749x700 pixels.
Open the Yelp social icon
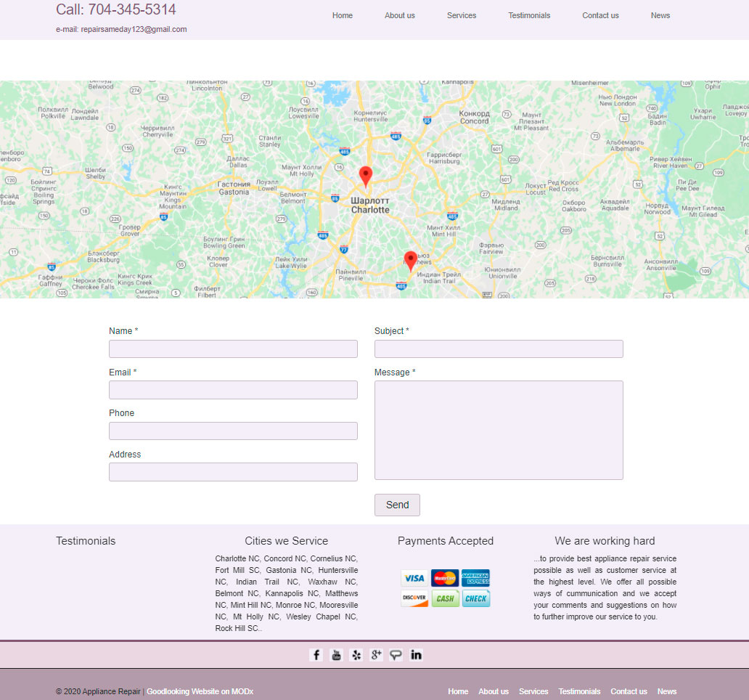pos(356,654)
